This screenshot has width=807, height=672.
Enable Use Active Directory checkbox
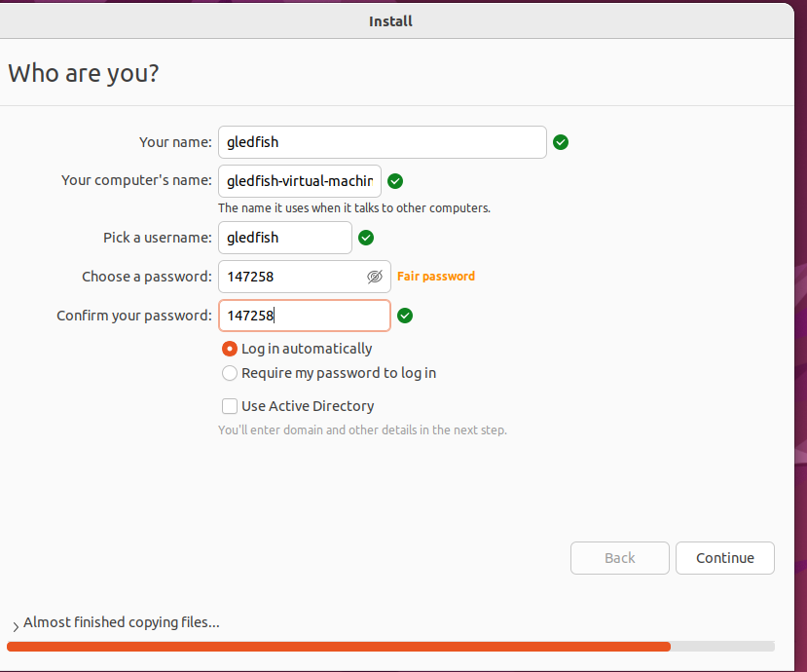click(230, 406)
